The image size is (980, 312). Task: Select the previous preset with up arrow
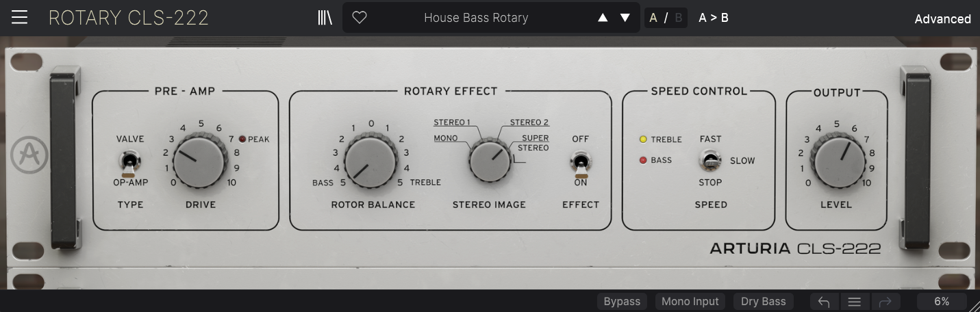click(x=603, y=18)
